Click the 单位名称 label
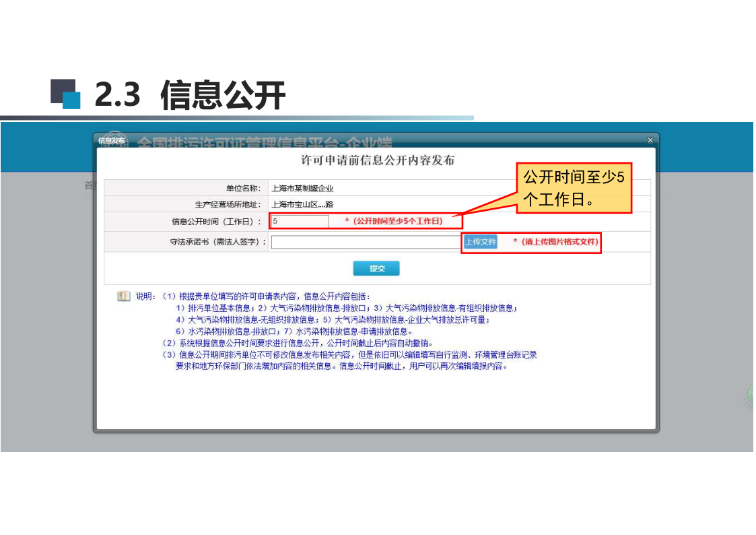Screen dimensions: 756x535 (243, 188)
